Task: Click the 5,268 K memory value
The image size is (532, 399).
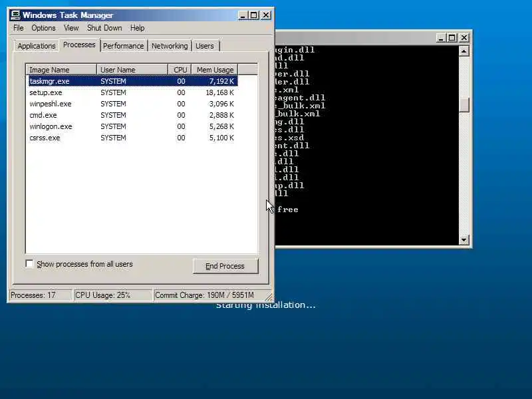Action: (221, 126)
